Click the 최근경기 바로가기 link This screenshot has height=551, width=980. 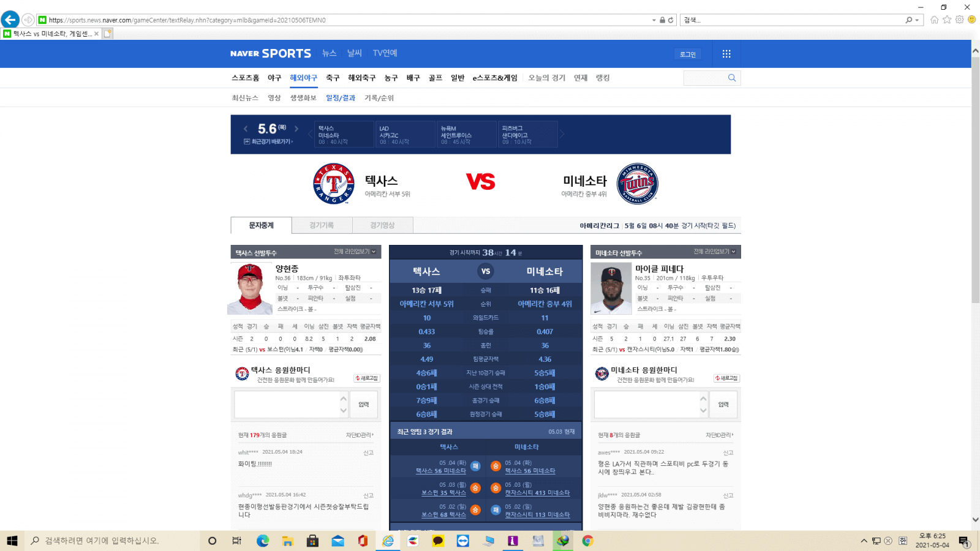click(269, 141)
